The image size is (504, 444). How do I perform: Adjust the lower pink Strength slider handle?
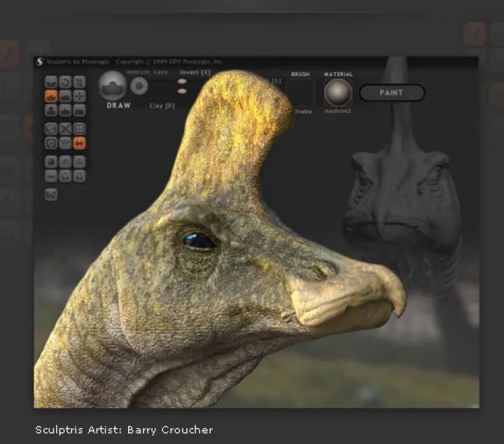(x=182, y=91)
